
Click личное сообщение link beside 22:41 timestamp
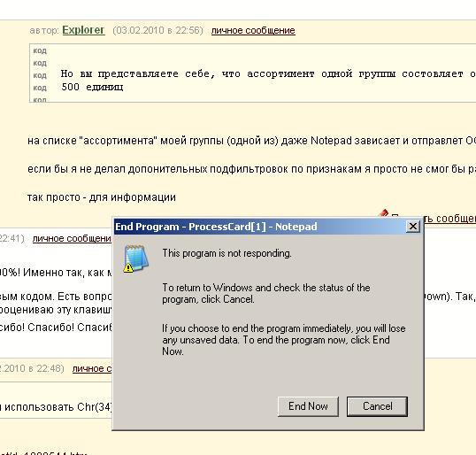[73, 238]
